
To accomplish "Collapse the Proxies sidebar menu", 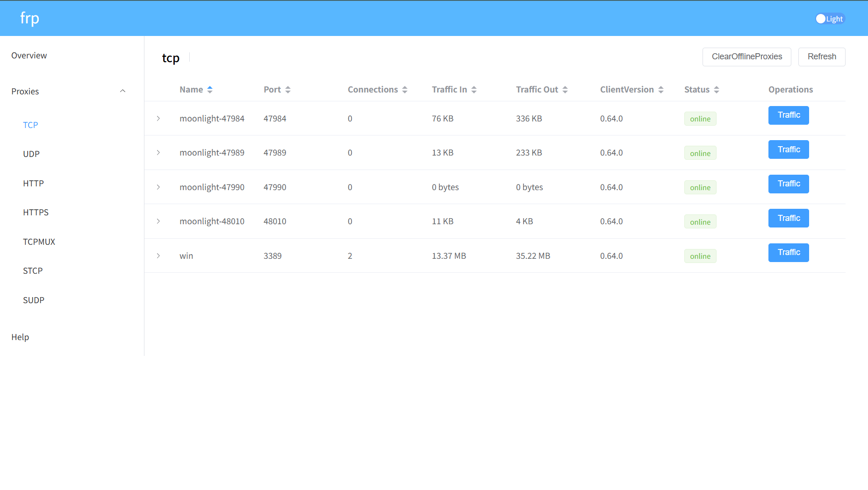I will tap(122, 91).
